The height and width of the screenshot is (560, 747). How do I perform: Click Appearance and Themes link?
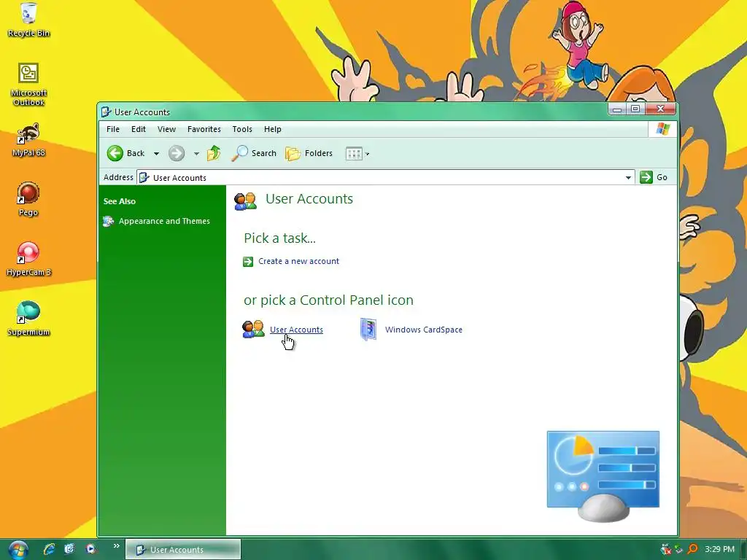click(x=164, y=221)
